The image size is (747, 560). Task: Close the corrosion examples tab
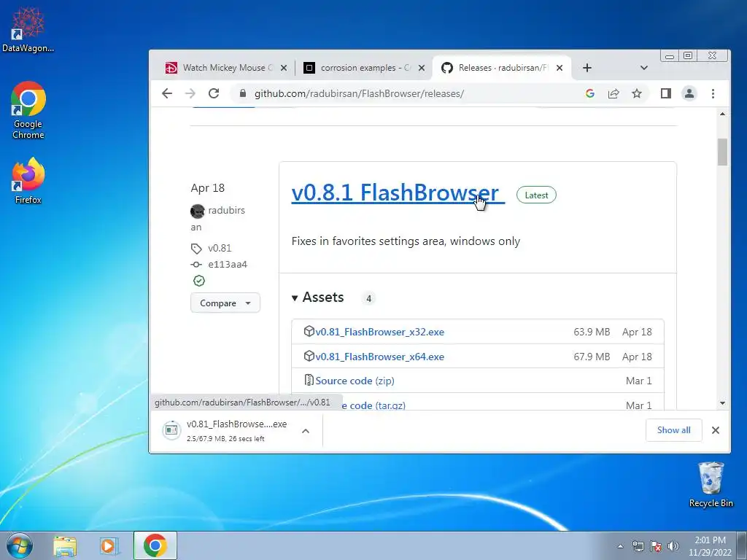(422, 68)
